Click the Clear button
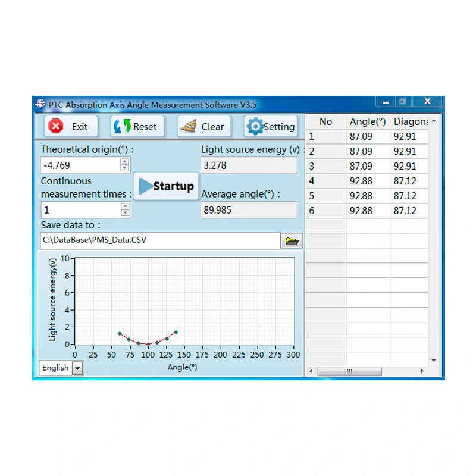Image resolution: width=476 pixels, height=476 pixels. click(x=204, y=126)
